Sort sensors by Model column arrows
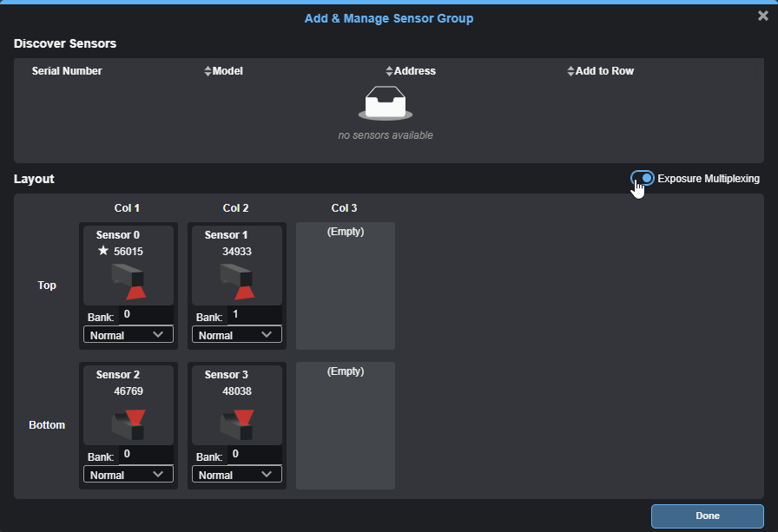 point(389,71)
